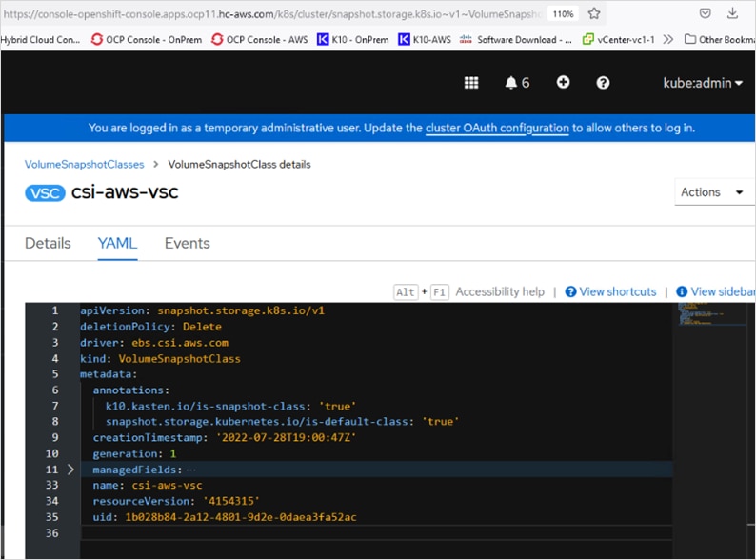Open the K10-AWS bookmark
756x560 pixels.
(425, 40)
